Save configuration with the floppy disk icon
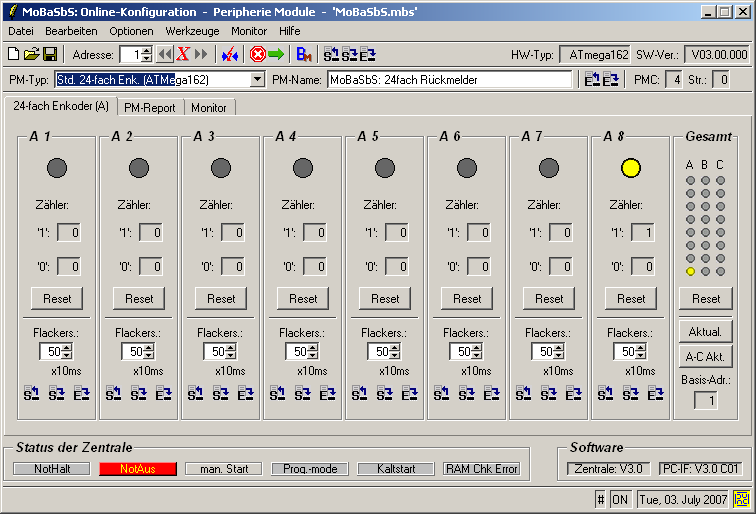 49,54
